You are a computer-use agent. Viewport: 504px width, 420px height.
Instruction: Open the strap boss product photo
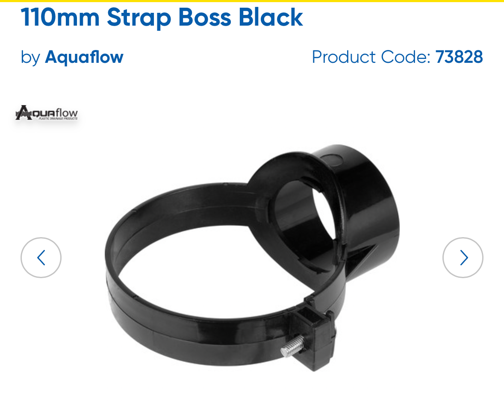pyautogui.click(x=252, y=258)
